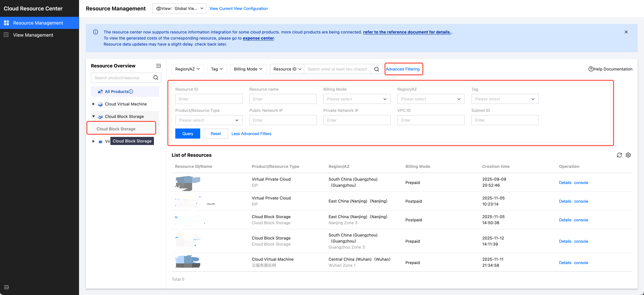Collapse the sidebar via the bottom-left menu icon
The width and height of the screenshot is (644, 295).
click(6, 287)
